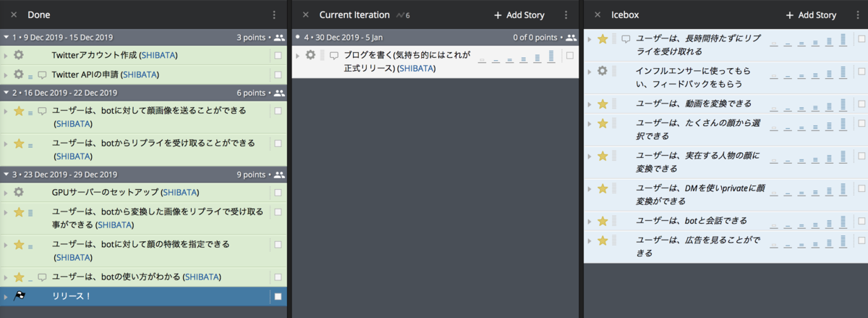Expand the リリース！ release marker
The image size is (868, 318).
coord(6,296)
